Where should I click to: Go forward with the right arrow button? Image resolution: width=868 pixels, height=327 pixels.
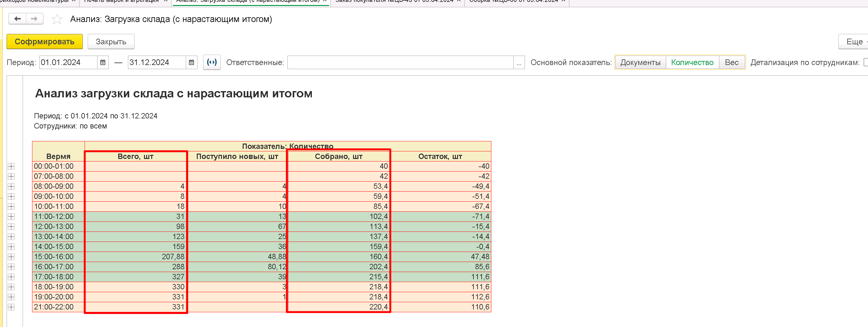coord(34,19)
